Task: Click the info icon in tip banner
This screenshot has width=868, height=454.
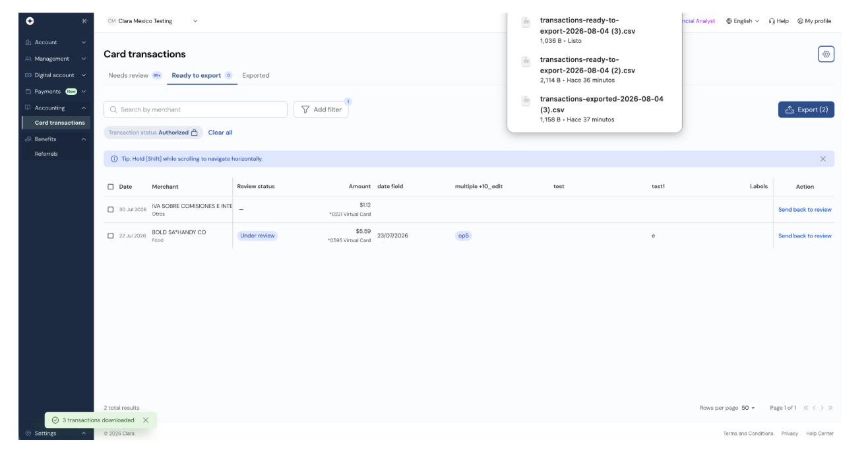Action: pos(114,159)
